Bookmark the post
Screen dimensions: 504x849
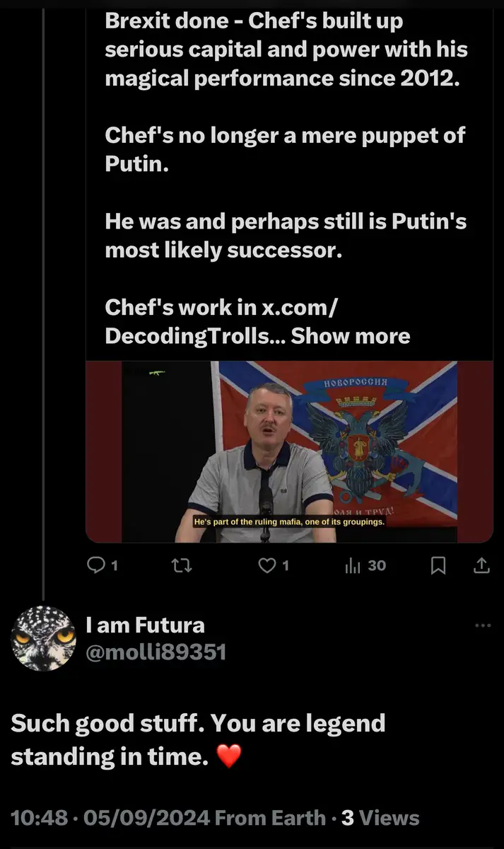(438, 565)
